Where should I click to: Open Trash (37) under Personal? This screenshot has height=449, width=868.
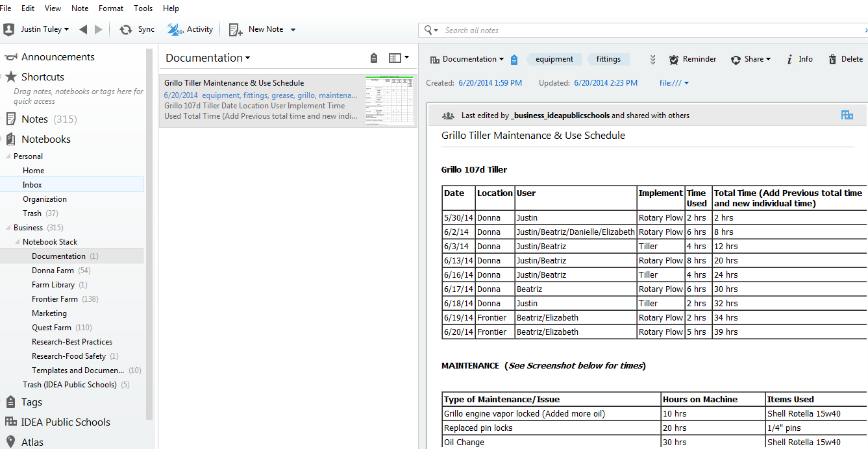(x=40, y=213)
